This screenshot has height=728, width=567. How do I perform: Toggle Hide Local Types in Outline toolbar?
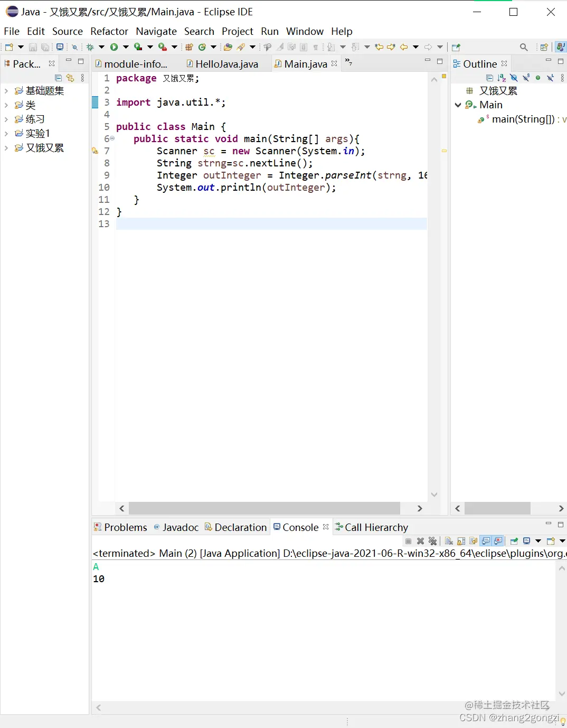[x=550, y=78]
